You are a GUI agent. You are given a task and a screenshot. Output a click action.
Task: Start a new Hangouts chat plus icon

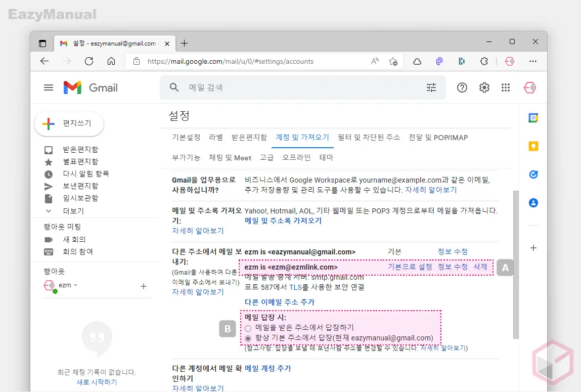click(144, 286)
